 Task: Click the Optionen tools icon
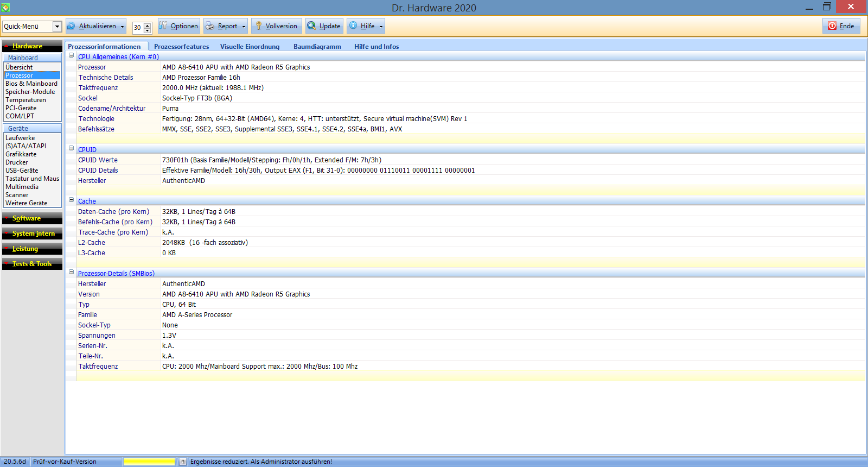click(163, 25)
